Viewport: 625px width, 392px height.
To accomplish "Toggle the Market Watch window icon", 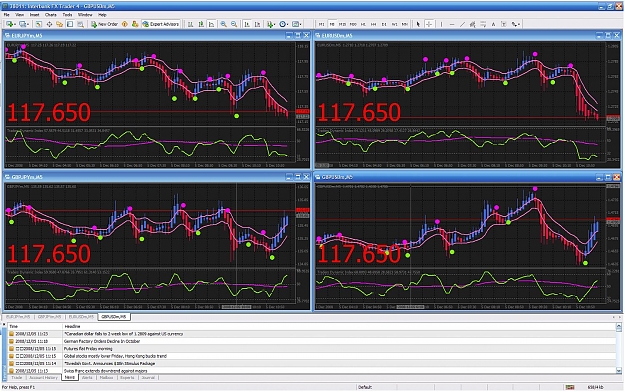I will [x=39, y=24].
